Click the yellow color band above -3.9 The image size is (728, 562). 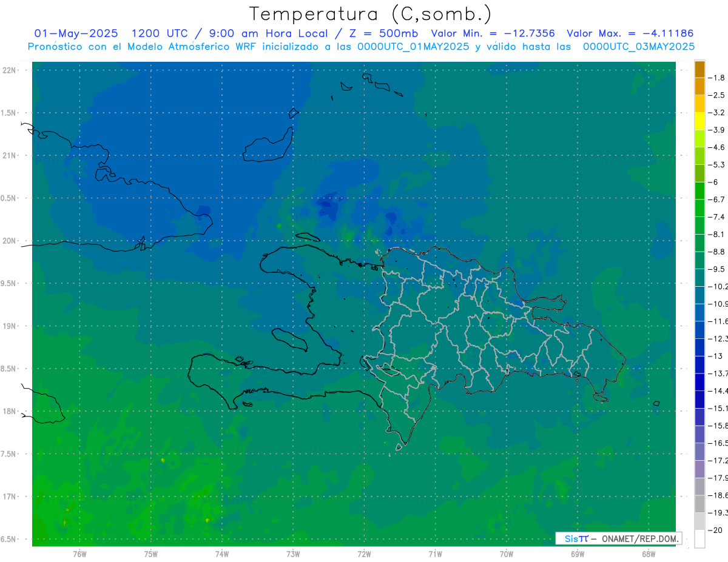click(699, 121)
